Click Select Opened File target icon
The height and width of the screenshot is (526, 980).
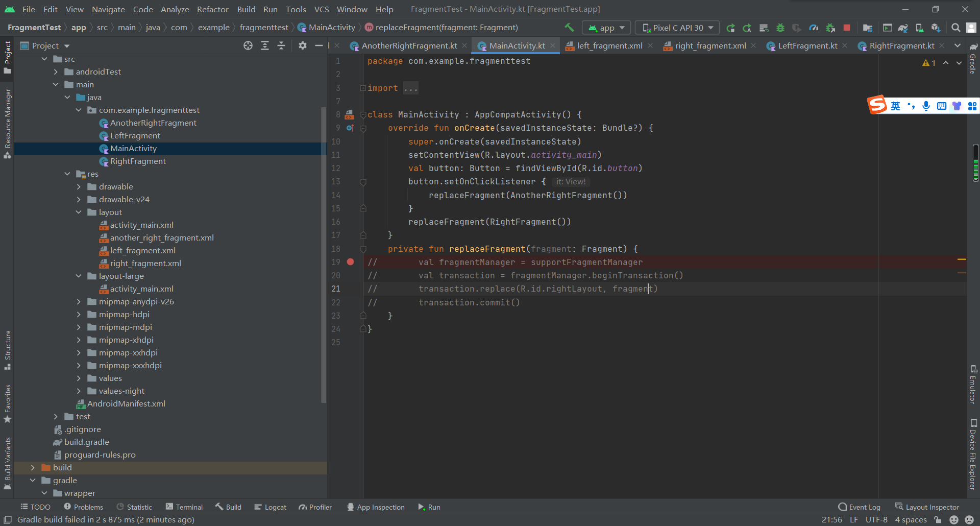248,45
